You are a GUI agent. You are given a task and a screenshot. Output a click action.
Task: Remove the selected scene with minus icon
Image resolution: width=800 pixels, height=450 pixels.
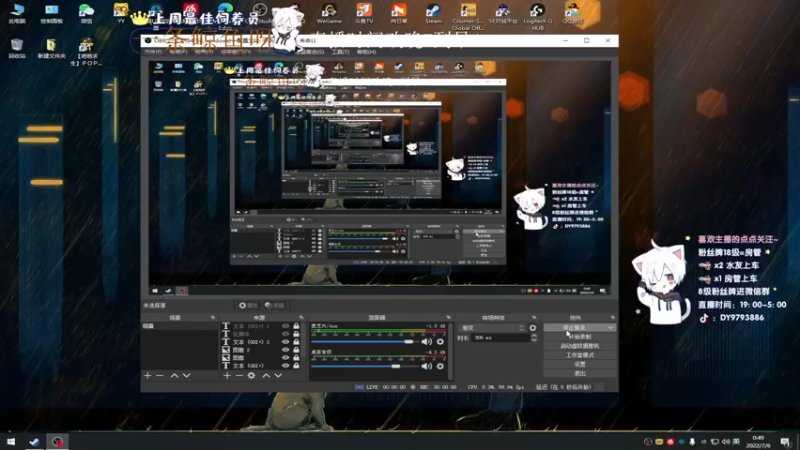(160, 376)
